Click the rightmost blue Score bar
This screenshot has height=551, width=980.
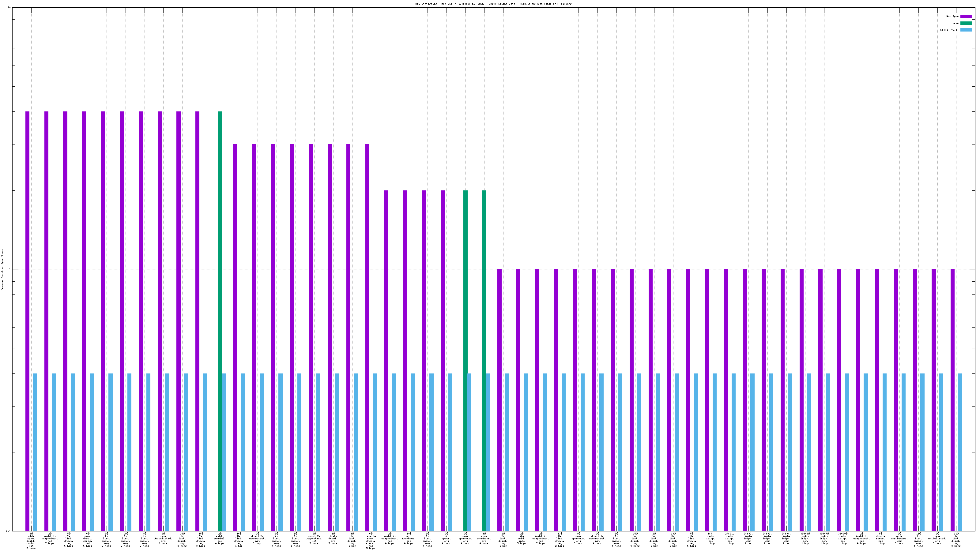(960, 452)
